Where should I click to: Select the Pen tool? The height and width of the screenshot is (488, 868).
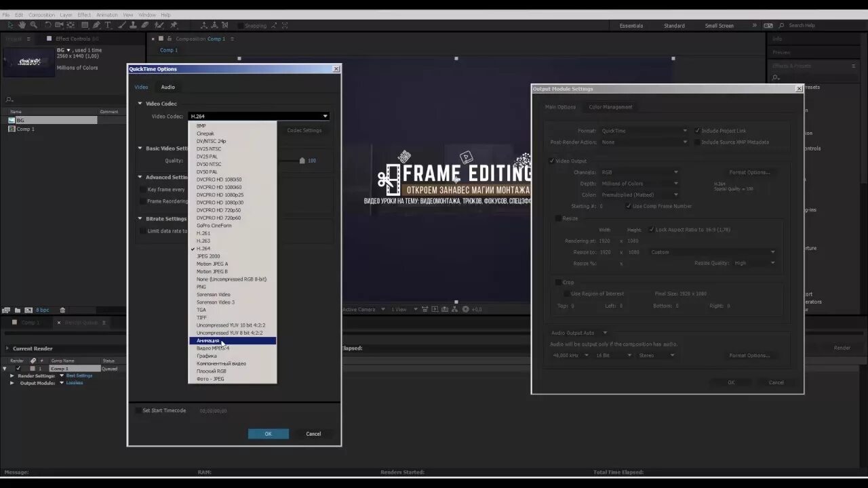96,25
